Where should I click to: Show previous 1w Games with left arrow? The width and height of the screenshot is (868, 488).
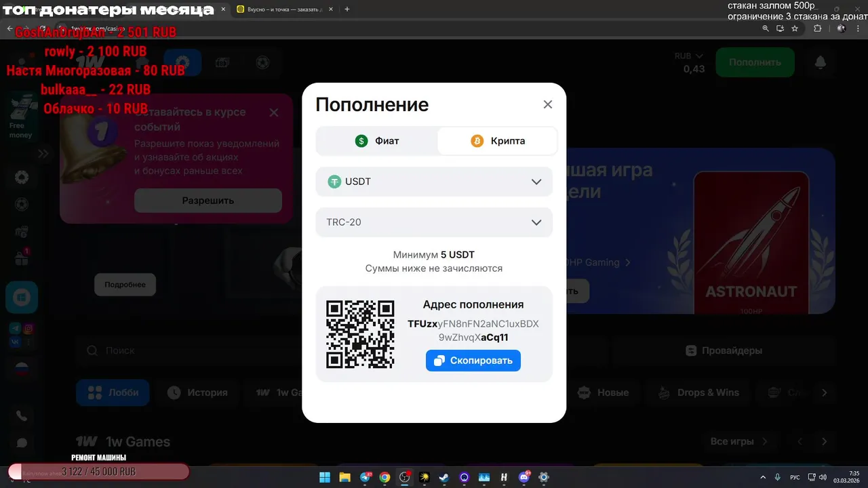800,441
